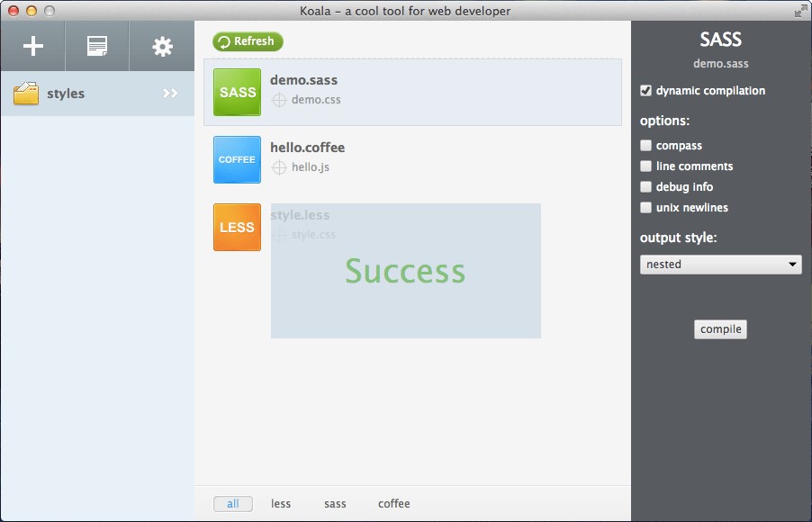Toggle fullscreen with the window's corner arrows icon
The width and height of the screenshot is (812, 522).
tap(800, 11)
